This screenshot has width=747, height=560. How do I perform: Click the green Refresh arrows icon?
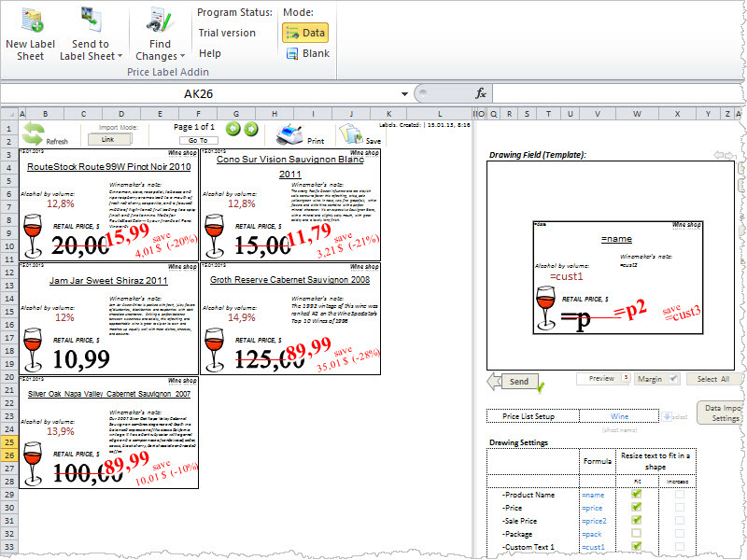tap(34, 133)
